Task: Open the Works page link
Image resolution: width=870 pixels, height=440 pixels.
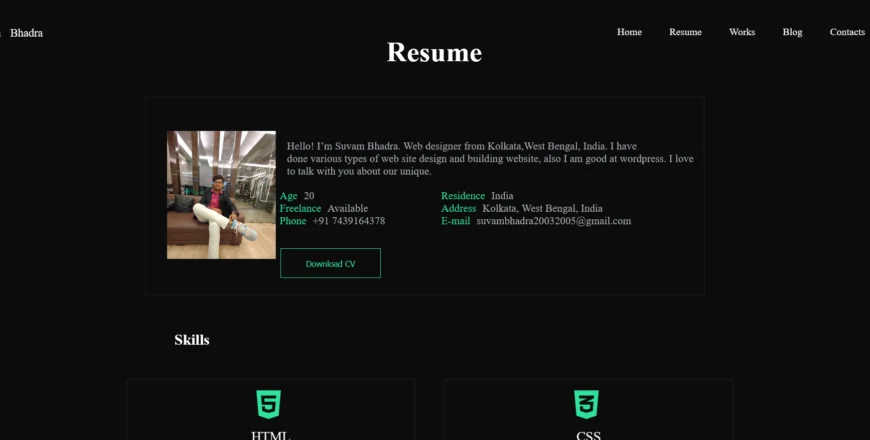Action: pyautogui.click(x=742, y=32)
